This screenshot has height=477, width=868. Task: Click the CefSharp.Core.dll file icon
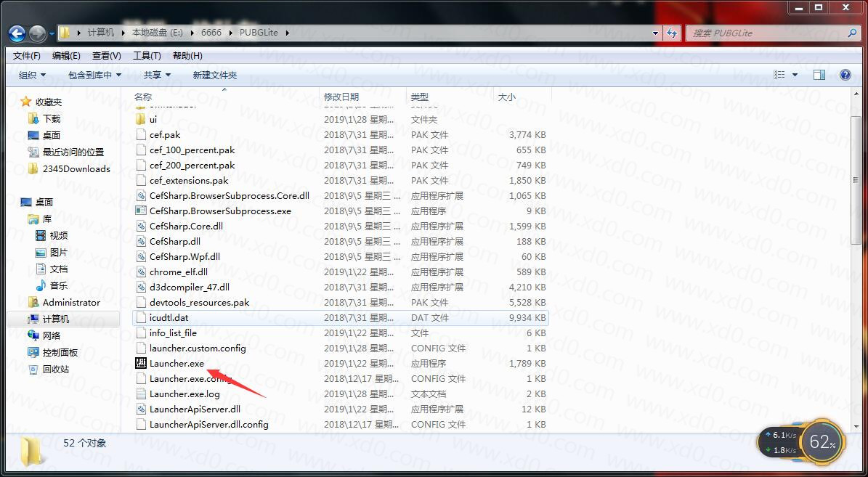click(x=141, y=227)
